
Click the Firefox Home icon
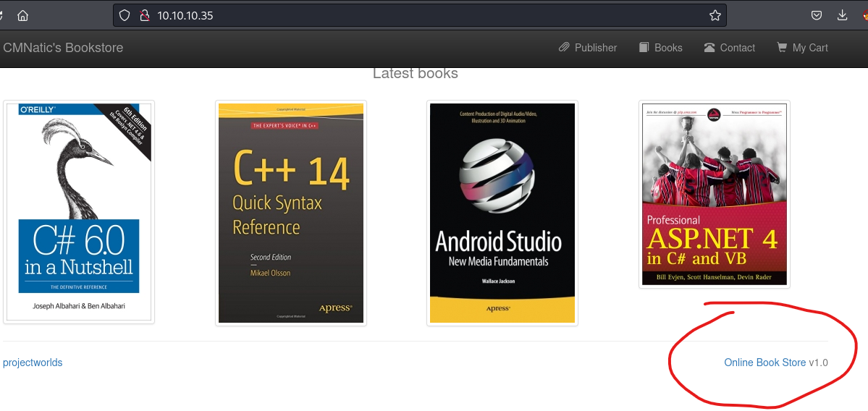click(22, 15)
